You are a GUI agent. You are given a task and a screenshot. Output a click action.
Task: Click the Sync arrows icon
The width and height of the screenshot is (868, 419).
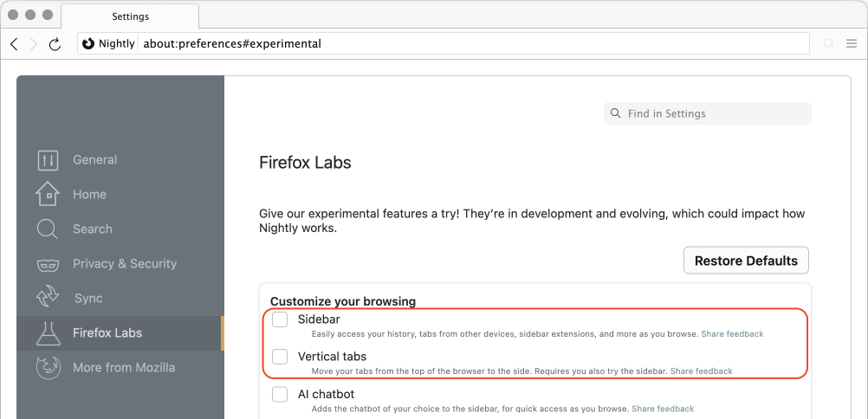pyautogui.click(x=48, y=298)
